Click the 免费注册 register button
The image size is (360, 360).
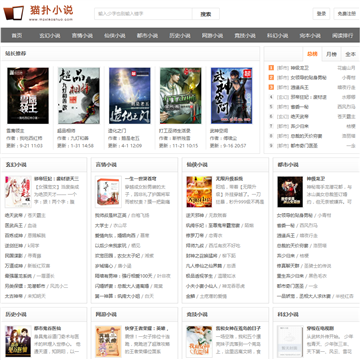pos(347,14)
